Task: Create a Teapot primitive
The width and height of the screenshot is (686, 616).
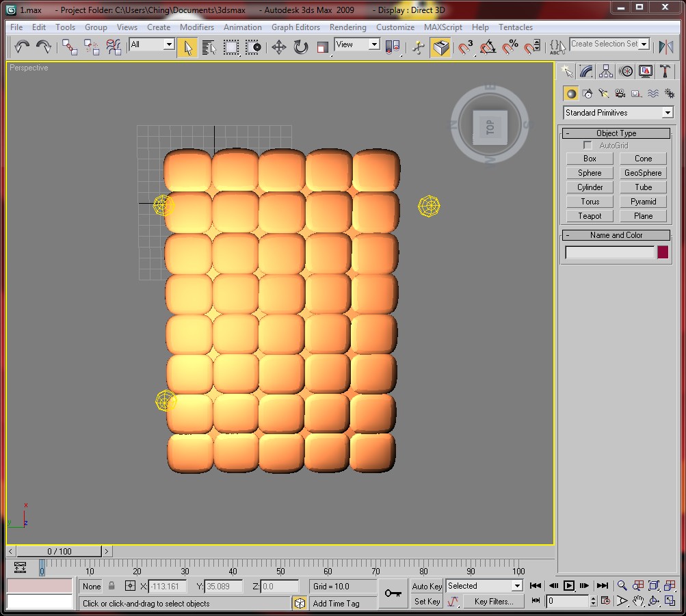Action: tap(590, 216)
